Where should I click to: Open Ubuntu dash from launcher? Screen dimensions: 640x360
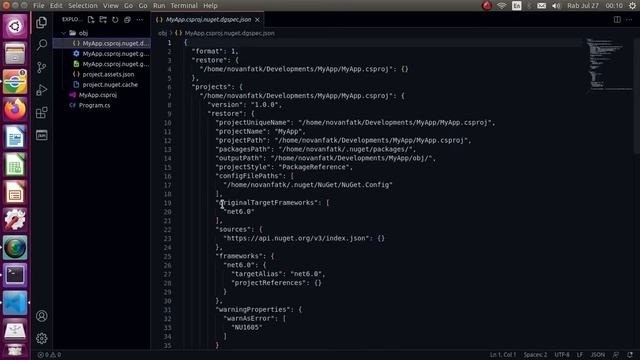pos(15,26)
